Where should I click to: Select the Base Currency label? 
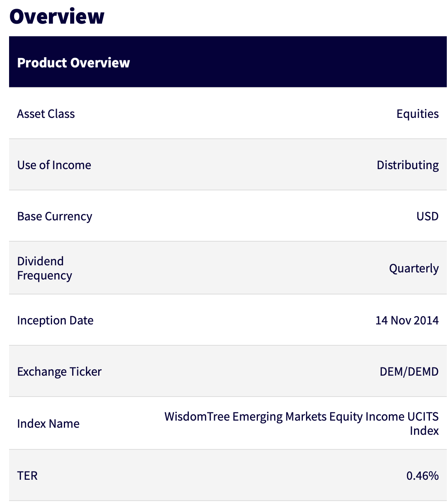[54, 216]
